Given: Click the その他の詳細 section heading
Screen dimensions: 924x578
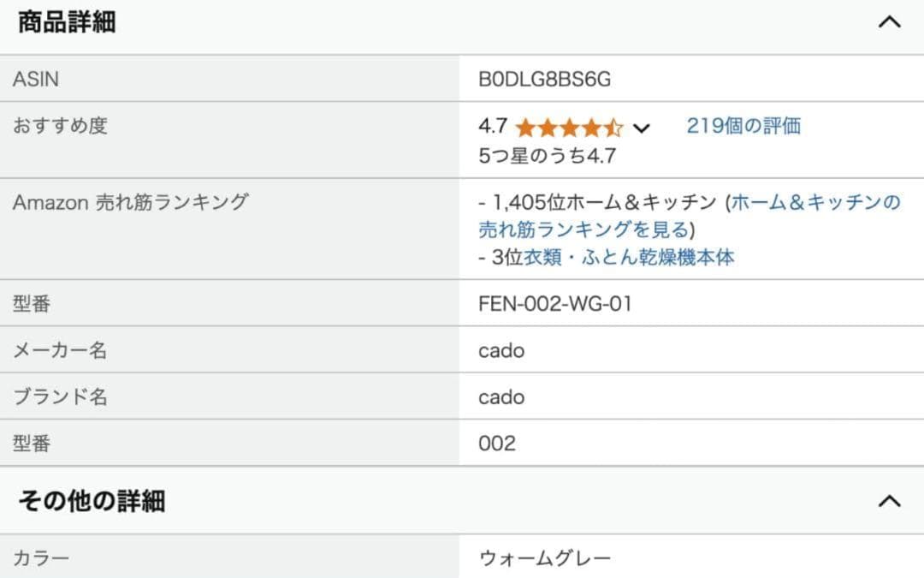Looking at the screenshot, I should pos(92,501).
